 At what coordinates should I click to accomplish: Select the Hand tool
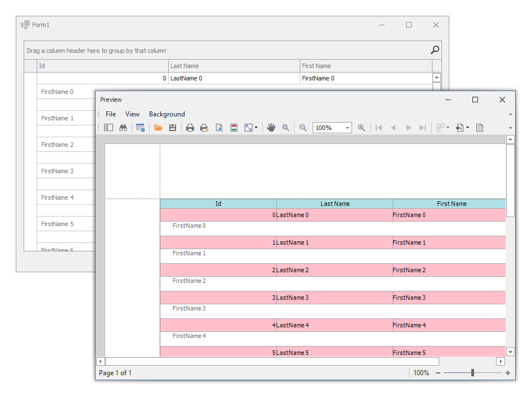point(271,128)
